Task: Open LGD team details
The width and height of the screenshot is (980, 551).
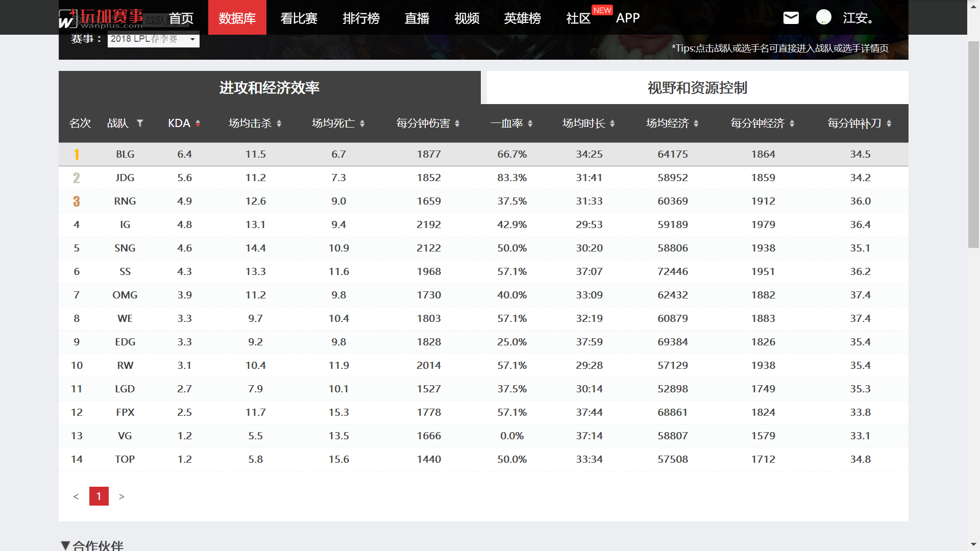Action: [125, 389]
